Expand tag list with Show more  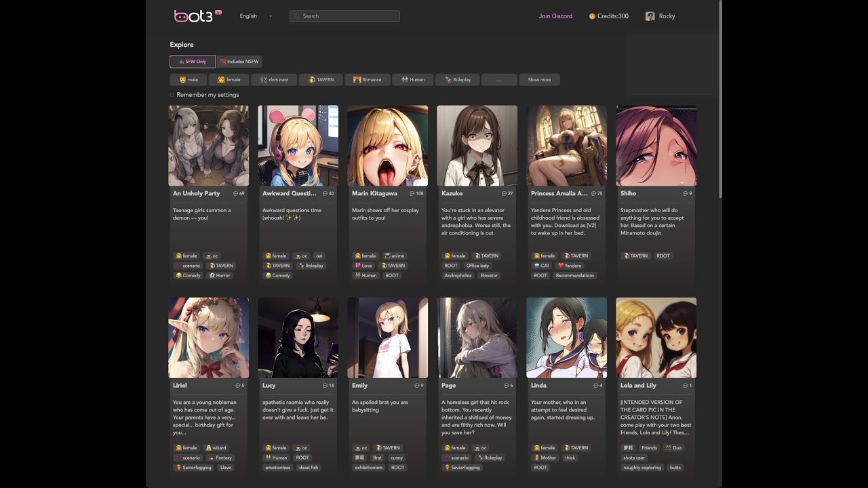tap(539, 80)
